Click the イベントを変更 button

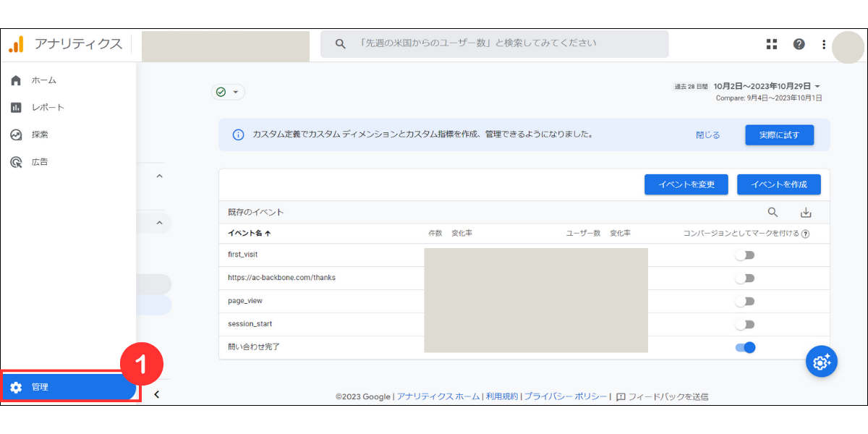[686, 184]
